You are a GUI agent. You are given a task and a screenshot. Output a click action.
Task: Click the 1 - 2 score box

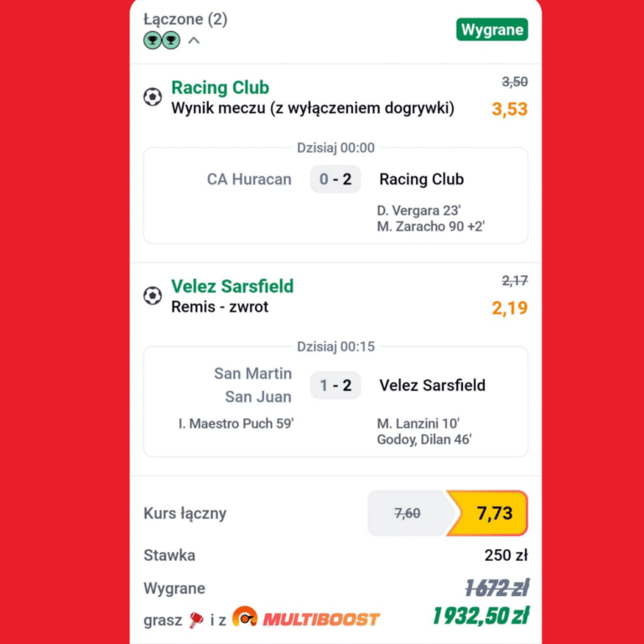335,385
